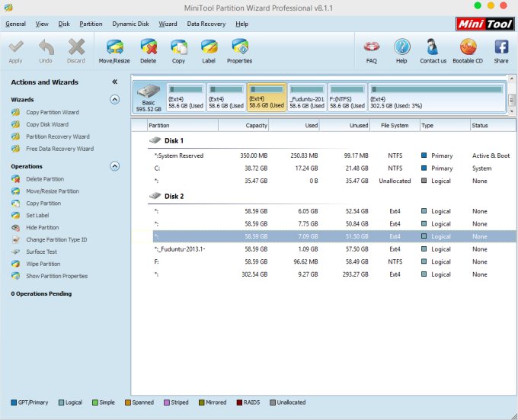Select the C: partition row
The width and height of the screenshot is (518, 420).
pos(334,168)
